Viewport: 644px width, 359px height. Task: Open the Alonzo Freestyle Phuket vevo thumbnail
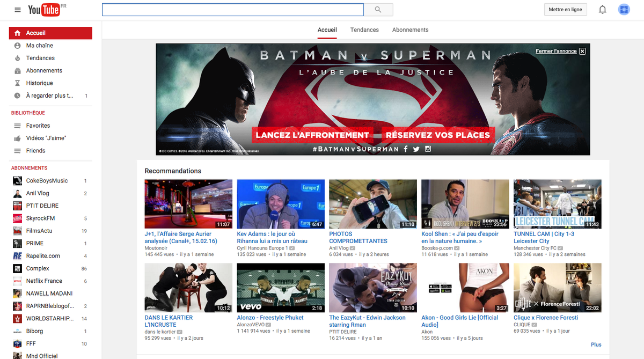pos(281,288)
